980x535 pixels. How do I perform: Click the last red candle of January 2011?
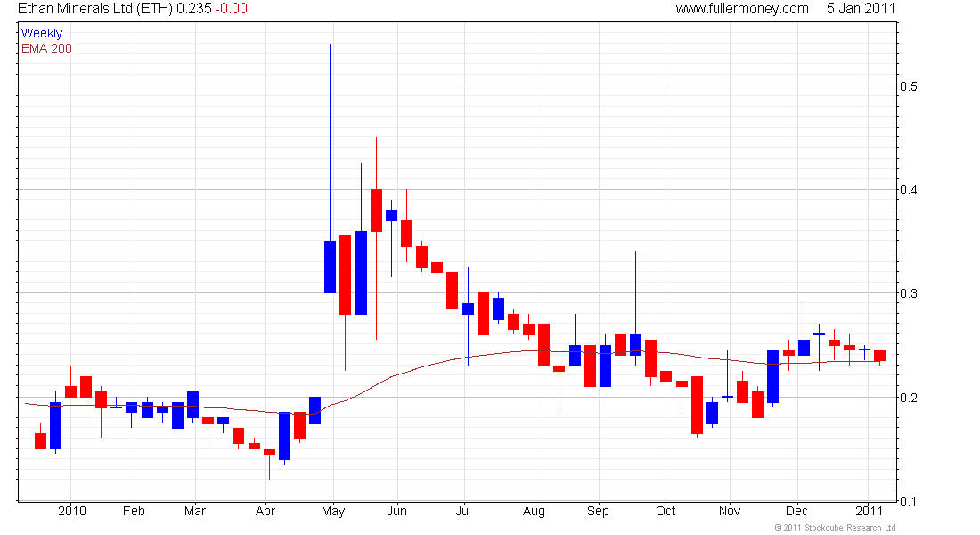pyautogui.click(x=879, y=356)
